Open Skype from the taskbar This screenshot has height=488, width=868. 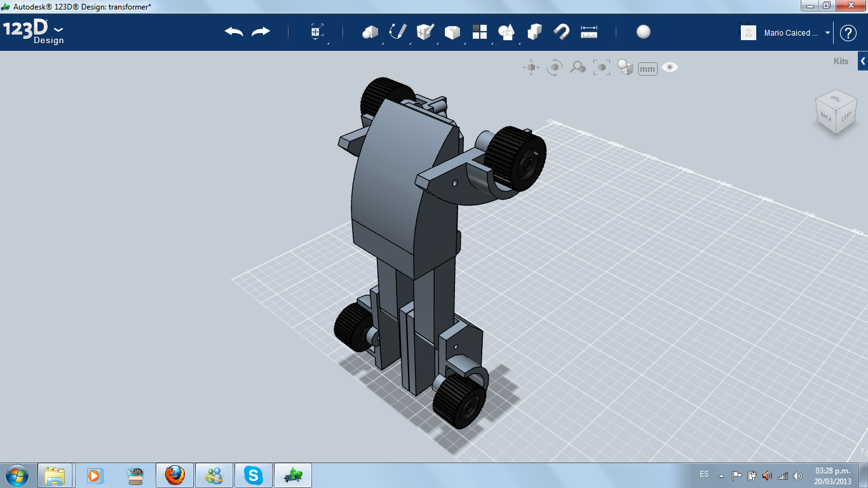click(x=254, y=475)
